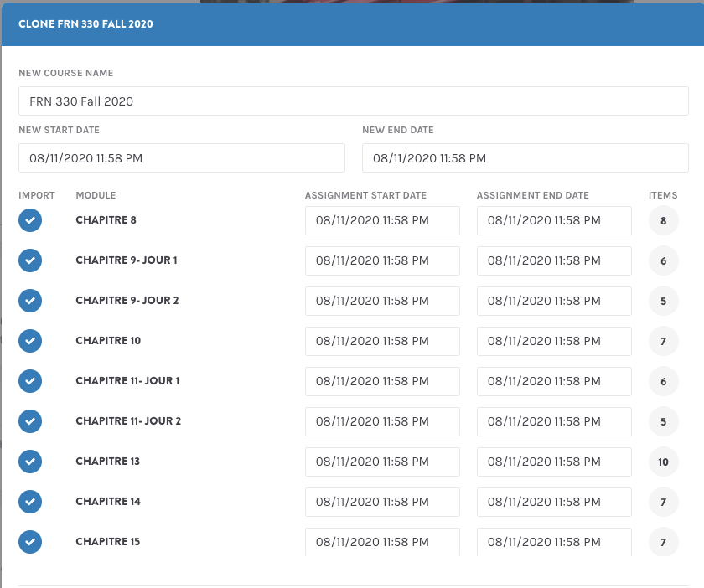Change Chapitre 15 assignment end date
The height and width of the screenshot is (588, 704).
point(554,542)
